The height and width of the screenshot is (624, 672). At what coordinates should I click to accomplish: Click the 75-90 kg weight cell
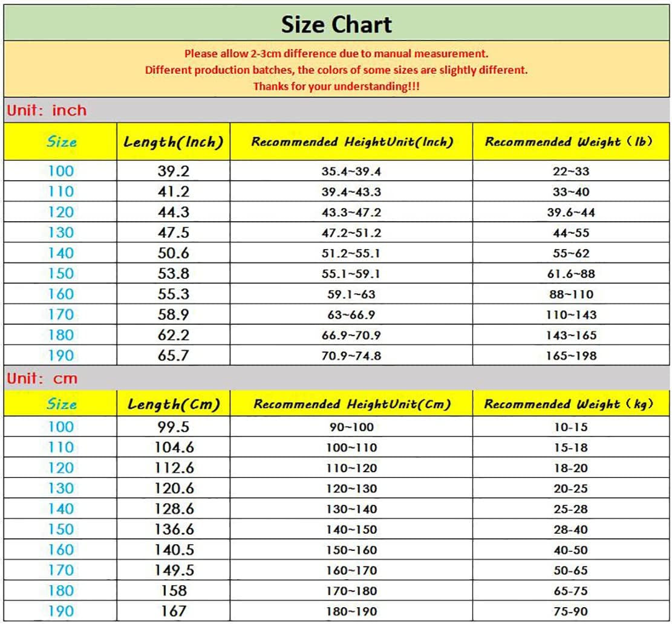pos(570,611)
